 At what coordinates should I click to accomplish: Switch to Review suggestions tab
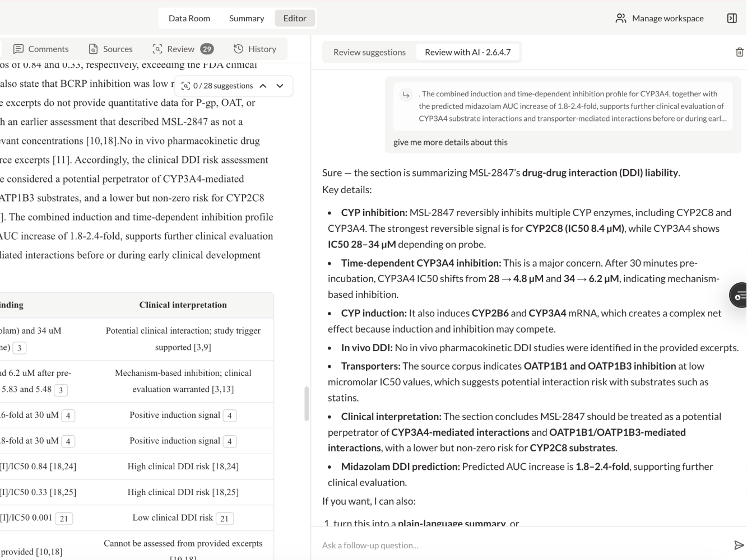click(369, 52)
